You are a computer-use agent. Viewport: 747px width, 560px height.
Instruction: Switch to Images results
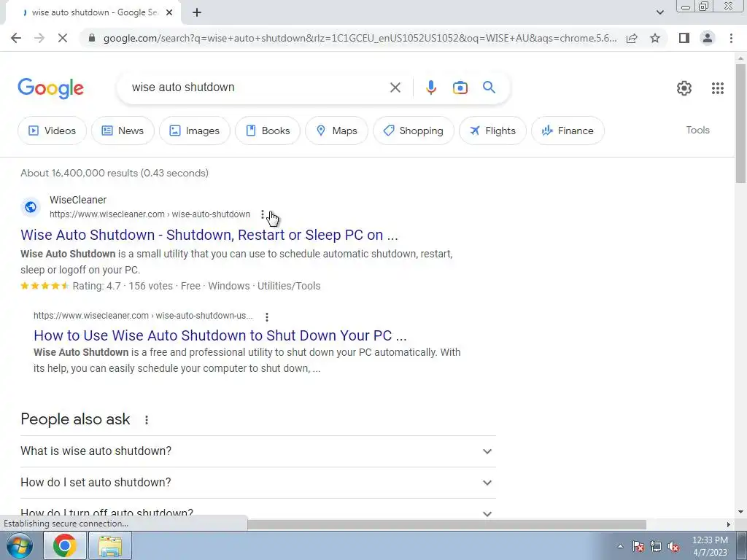194,131
